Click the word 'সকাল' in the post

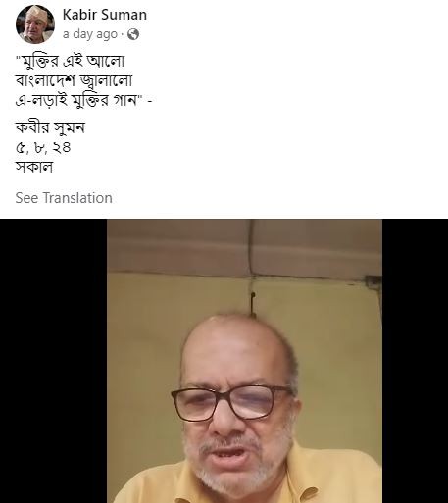(34, 168)
